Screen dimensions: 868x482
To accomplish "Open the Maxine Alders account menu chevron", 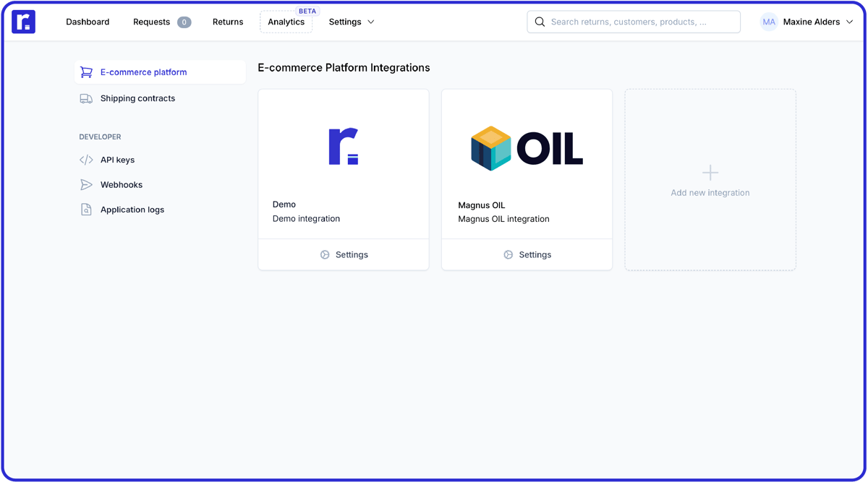I will click(x=850, y=22).
